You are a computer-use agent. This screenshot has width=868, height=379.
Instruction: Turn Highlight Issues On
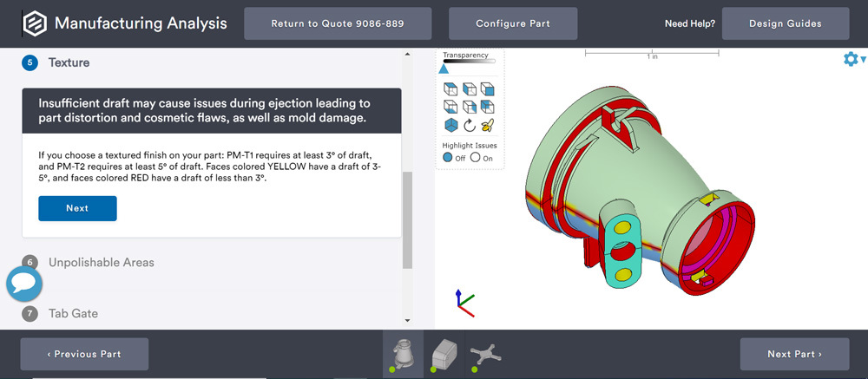click(x=475, y=158)
